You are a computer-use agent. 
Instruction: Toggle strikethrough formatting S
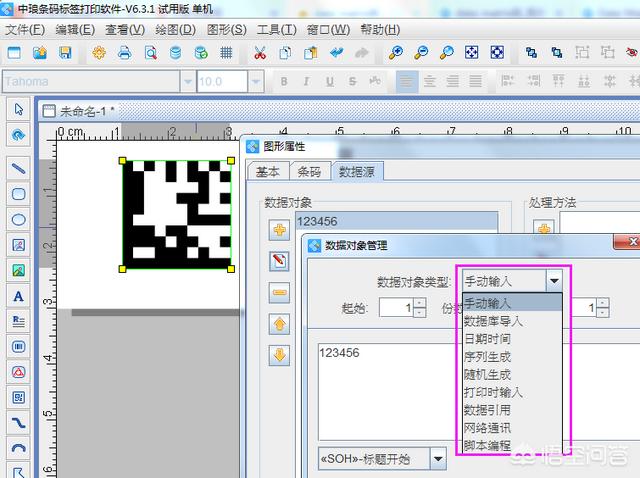[352, 81]
